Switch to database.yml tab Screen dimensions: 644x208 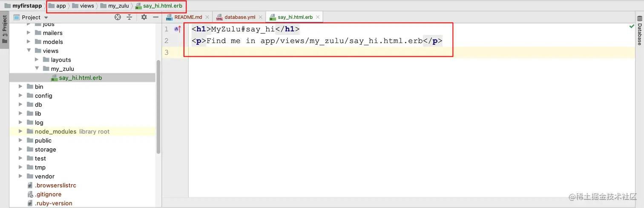[240, 17]
